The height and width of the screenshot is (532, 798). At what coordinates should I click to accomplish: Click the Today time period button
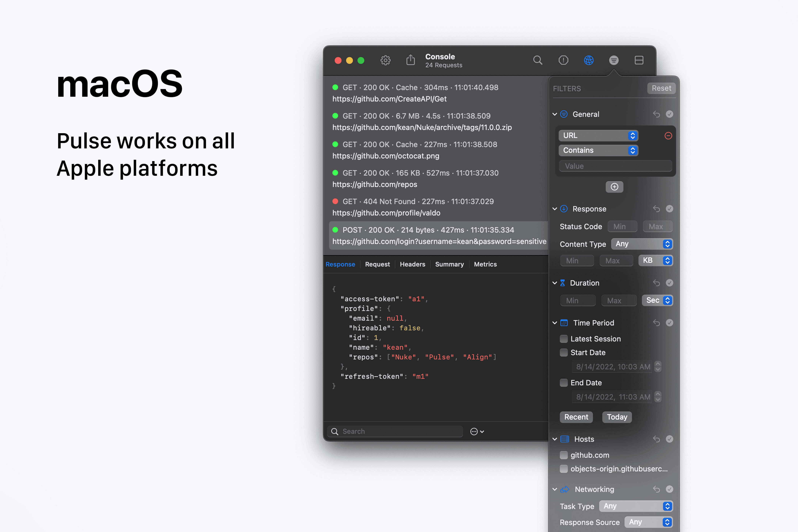coord(617,417)
